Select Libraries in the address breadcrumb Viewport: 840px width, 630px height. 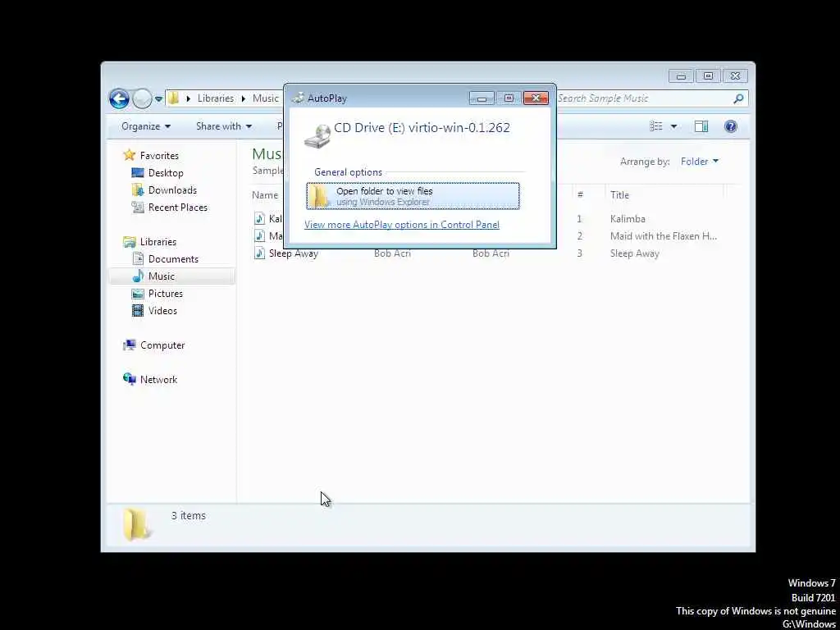(x=216, y=98)
